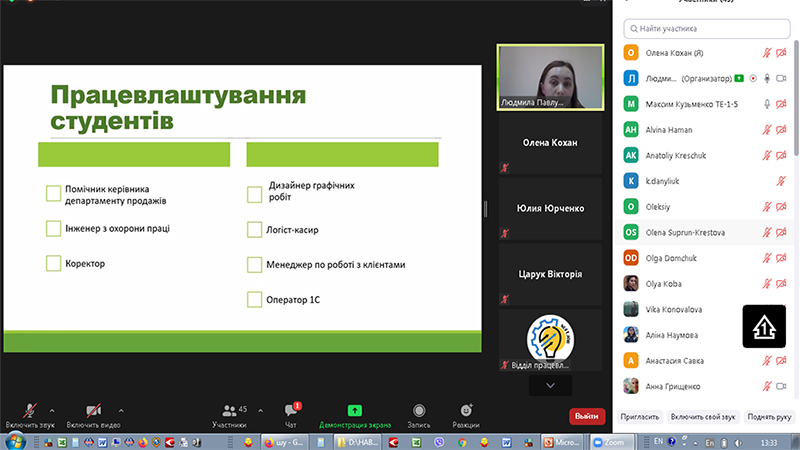Tick checkbox for Дизайнер графічних робіт

pyautogui.click(x=255, y=194)
